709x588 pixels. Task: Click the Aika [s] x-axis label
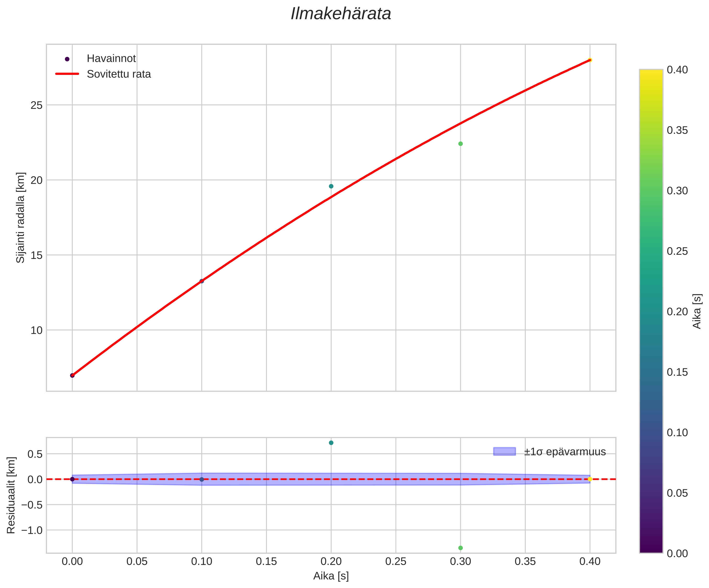click(331, 576)
